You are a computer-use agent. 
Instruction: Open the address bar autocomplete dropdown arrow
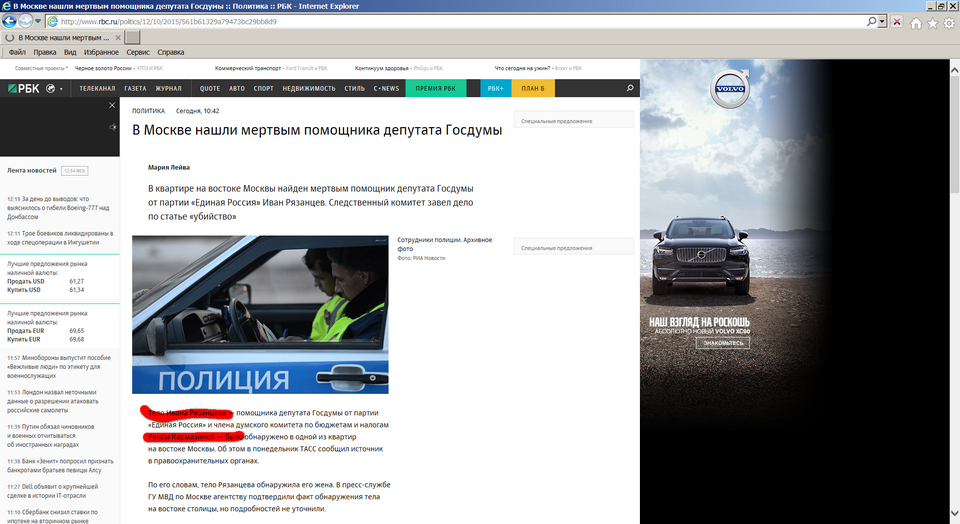(882, 21)
